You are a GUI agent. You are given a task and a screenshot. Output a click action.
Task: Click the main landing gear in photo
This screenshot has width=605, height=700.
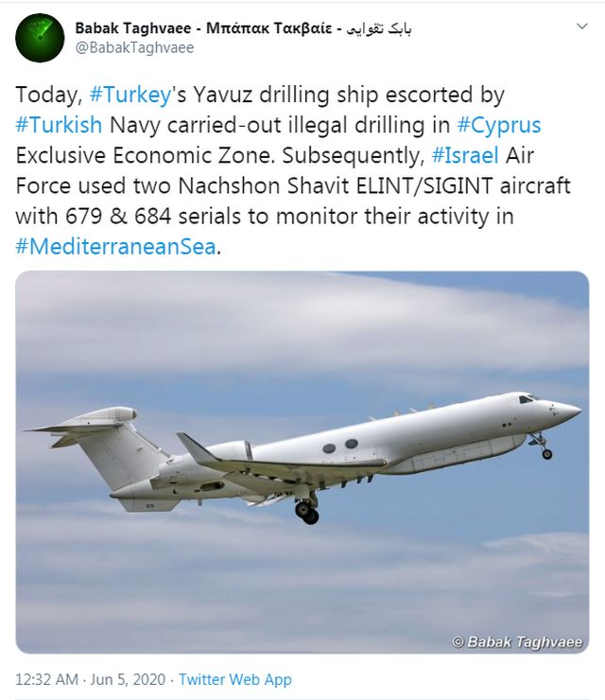[x=306, y=512]
